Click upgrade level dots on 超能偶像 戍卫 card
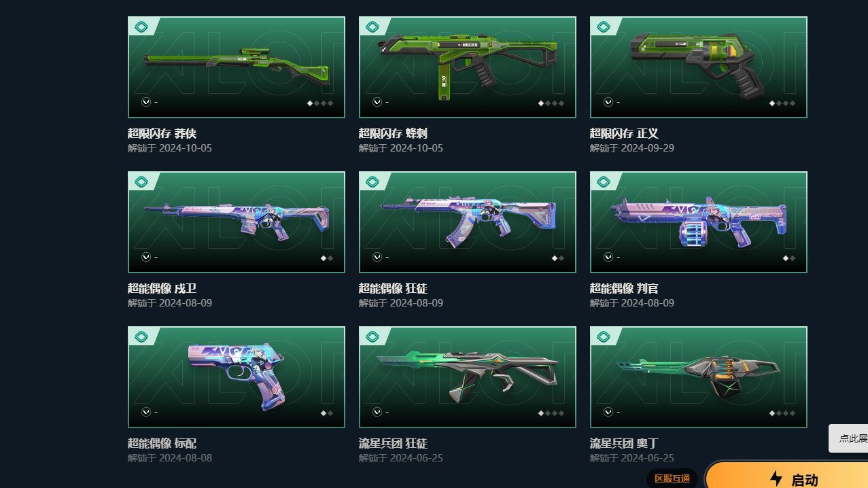Screen dimensions: 868x488 click(327, 258)
